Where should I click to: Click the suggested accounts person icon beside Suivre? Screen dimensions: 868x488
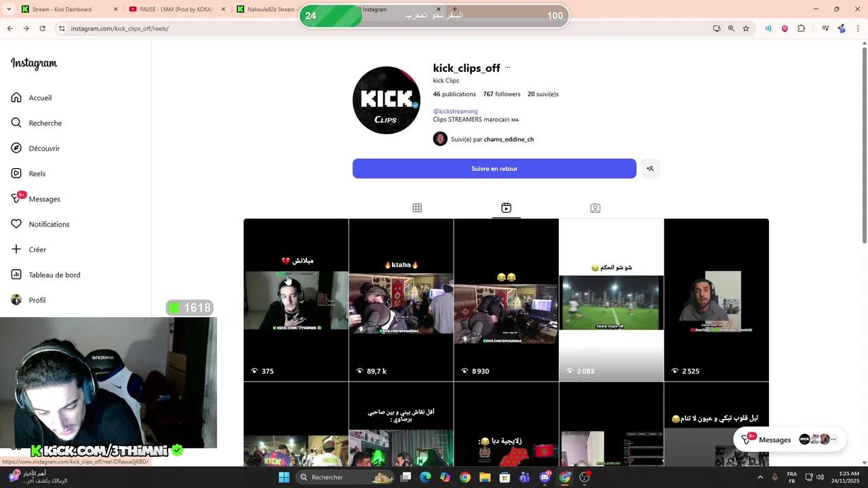pyautogui.click(x=650, y=168)
